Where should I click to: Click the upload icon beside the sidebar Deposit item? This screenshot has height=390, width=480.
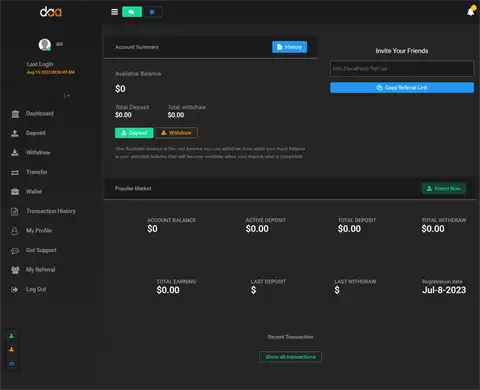(15, 133)
